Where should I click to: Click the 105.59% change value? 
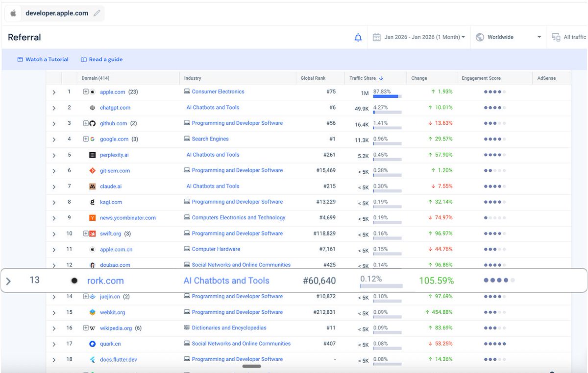pos(436,281)
